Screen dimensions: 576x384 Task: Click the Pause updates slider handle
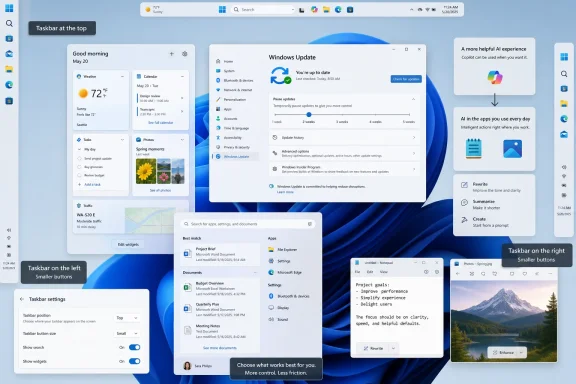[x=309, y=115]
